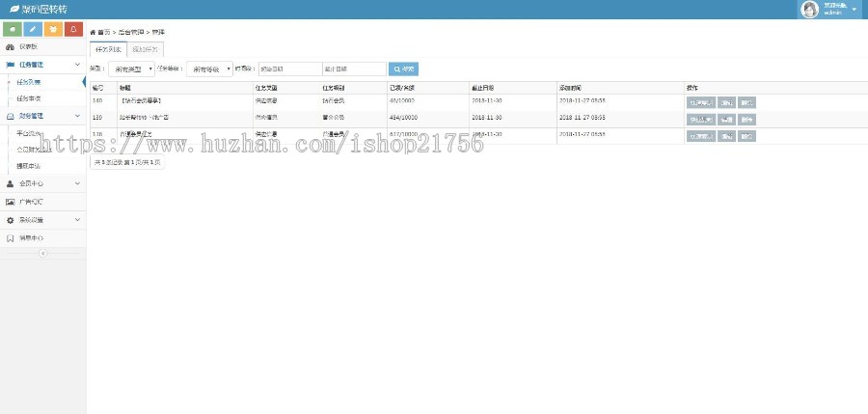The width and height of the screenshot is (868, 414).
Task: Click the finance icon beside 财务管理
Action: click(10, 117)
